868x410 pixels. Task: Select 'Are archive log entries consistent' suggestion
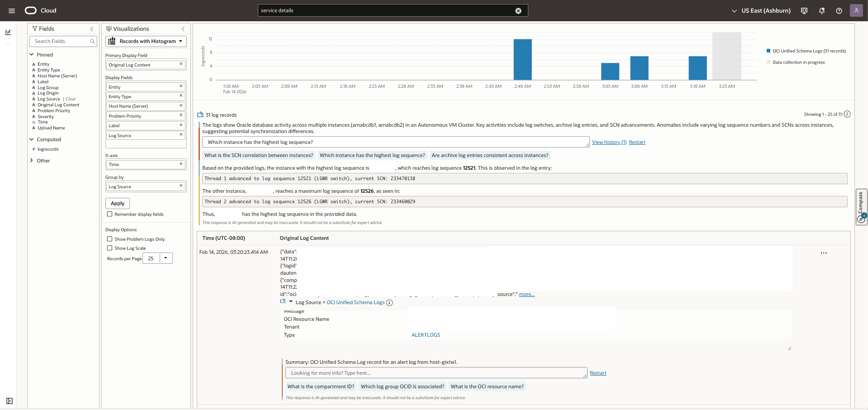pyautogui.click(x=490, y=155)
